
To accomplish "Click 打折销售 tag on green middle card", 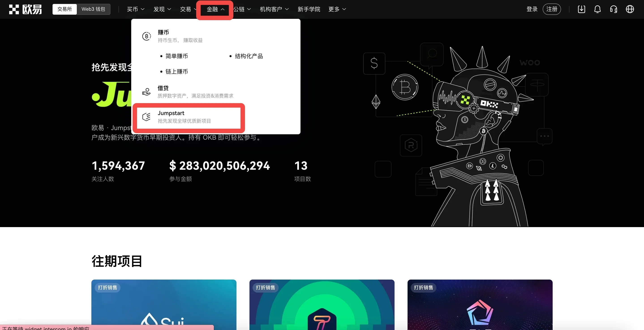I will point(265,287).
